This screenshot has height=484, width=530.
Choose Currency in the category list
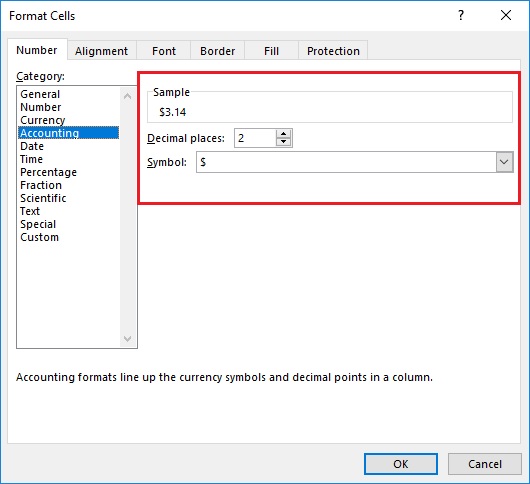[x=43, y=120]
